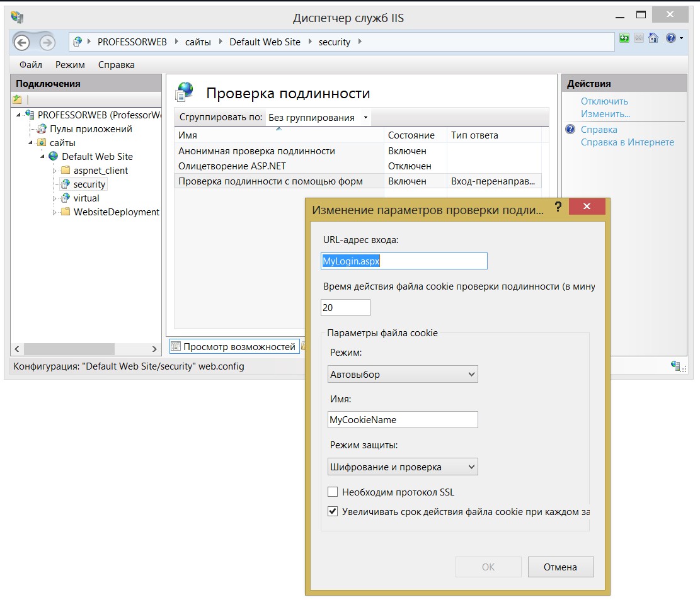Click the IIS Manager title bar icon
The image size is (700, 600).
tap(18, 18)
